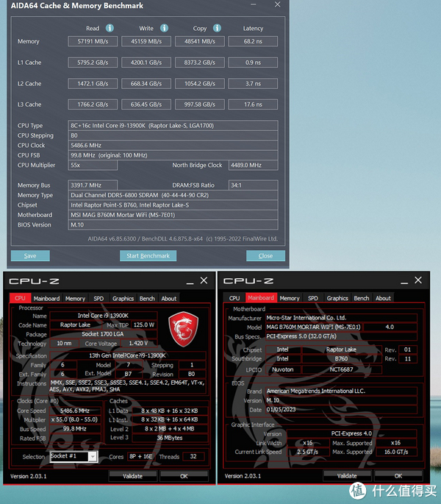Click OK in the left CPU-Z window
441x504 pixels.
[x=184, y=476]
